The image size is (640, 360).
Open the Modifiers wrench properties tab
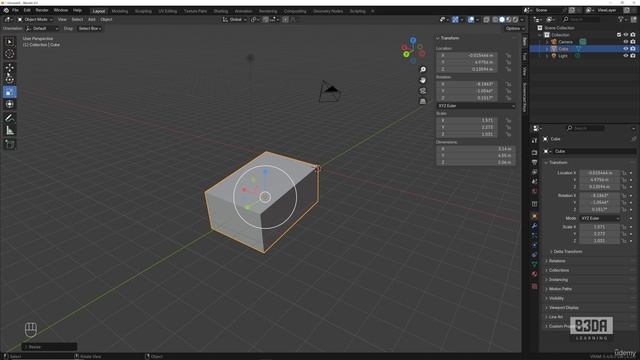[534, 226]
